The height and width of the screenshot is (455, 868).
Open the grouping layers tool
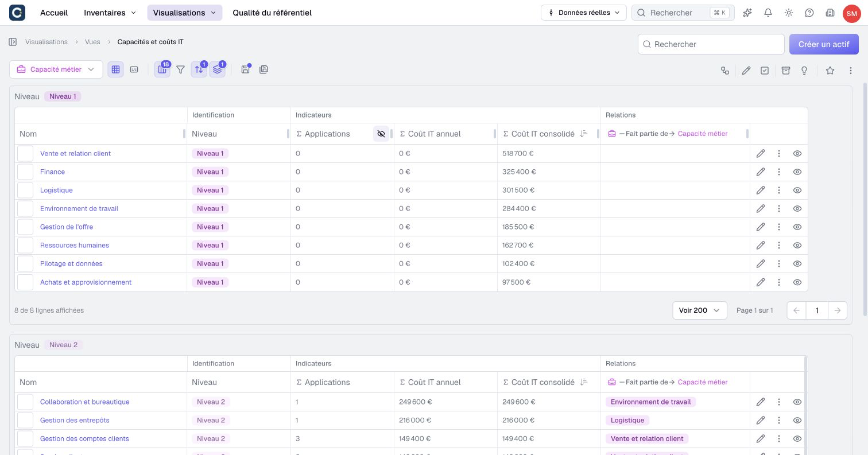pos(217,69)
